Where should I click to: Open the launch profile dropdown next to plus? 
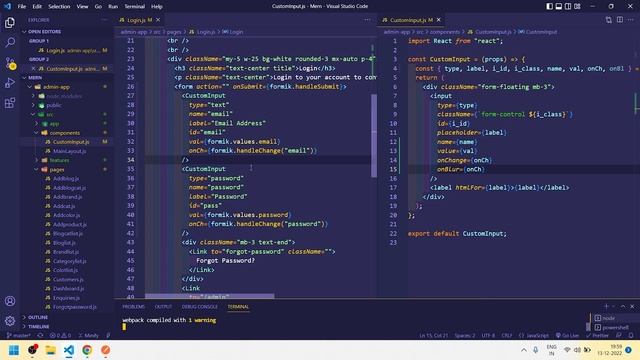(x=614, y=306)
